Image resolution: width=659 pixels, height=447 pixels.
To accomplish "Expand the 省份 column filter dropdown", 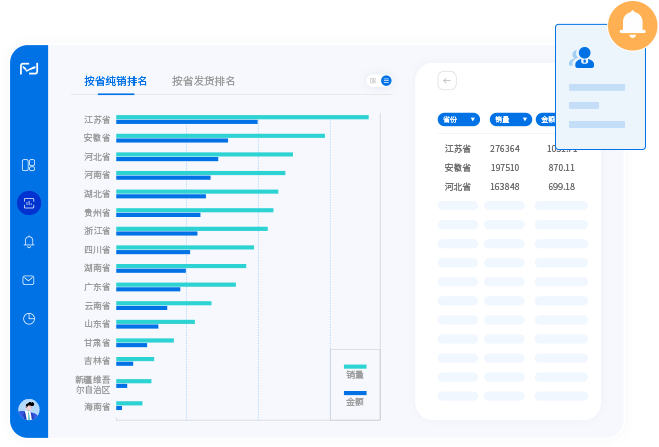I will 458,119.
